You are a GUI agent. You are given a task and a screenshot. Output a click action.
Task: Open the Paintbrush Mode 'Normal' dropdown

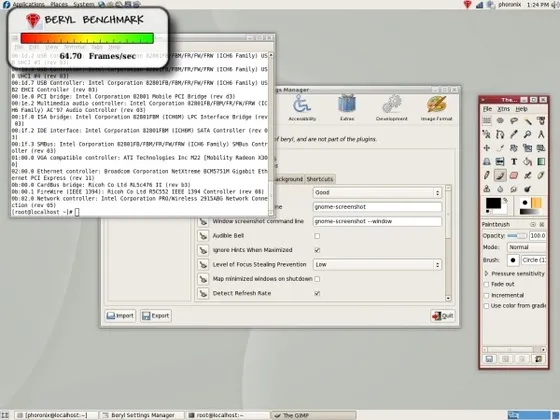(526, 247)
